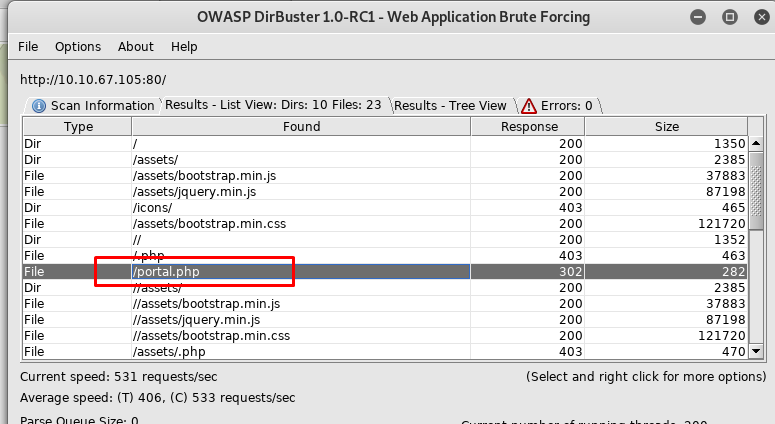This screenshot has height=424, width=775.
Task: Open the Help menu
Action: [x=184, y=46]
